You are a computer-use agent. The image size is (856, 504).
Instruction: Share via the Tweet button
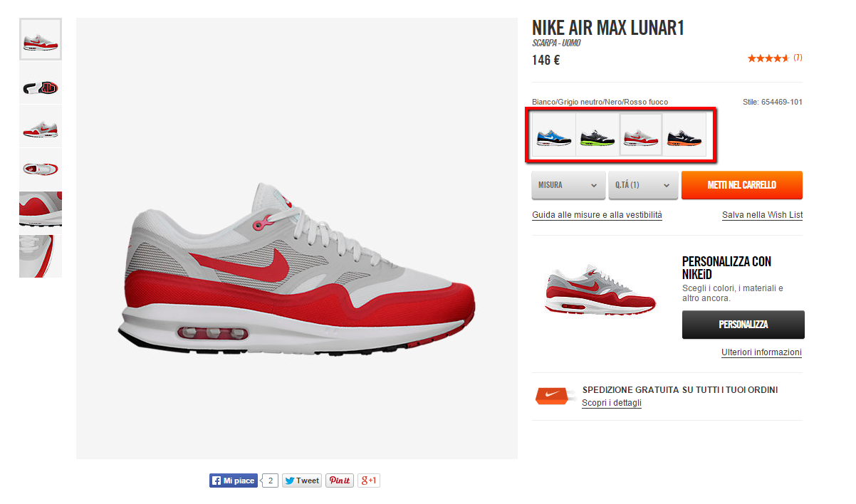pos(302,481)
